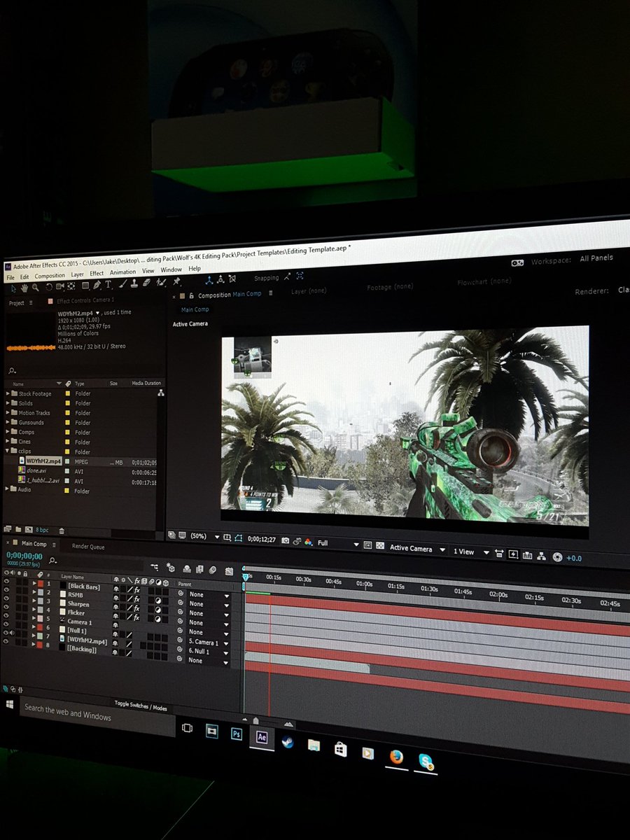The width and height of the screenshot is (630, 840).
Task: Expand the Motion Tracks folder
Action: 8,413
